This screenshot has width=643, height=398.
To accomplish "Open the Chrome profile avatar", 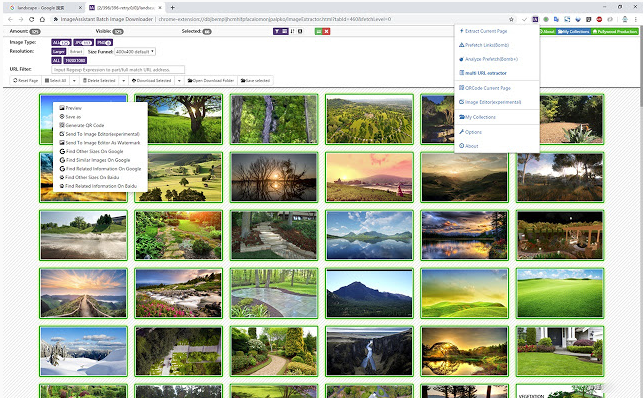I will coord(625,19).
